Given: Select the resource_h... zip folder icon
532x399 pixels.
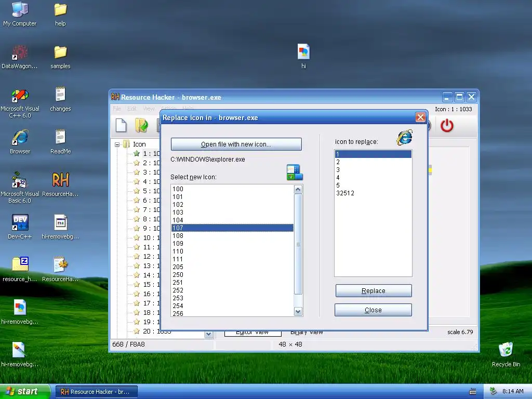Looking at the screenshot, I should [20, 270].
